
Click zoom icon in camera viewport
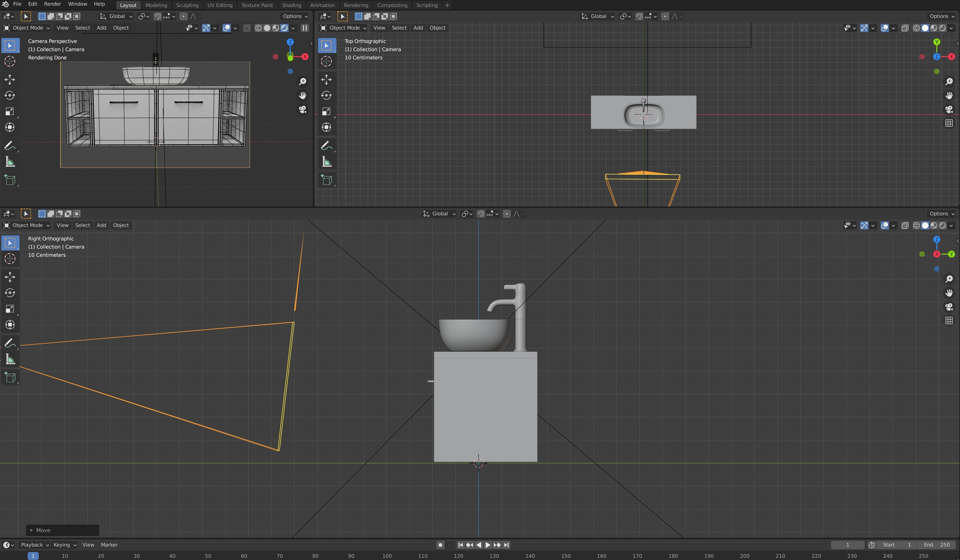(303, 81)
